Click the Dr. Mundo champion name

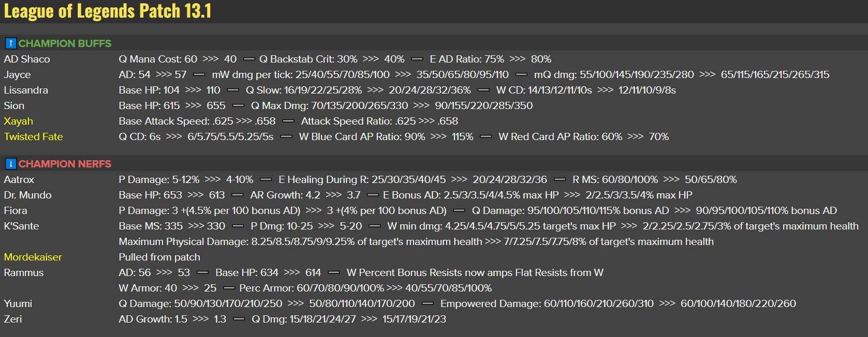tap(27, 195)
